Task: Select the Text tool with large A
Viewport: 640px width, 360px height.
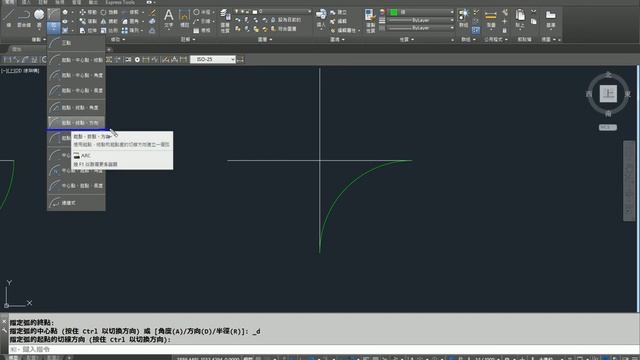Action: pyautogui.click(x=169, y=19)
